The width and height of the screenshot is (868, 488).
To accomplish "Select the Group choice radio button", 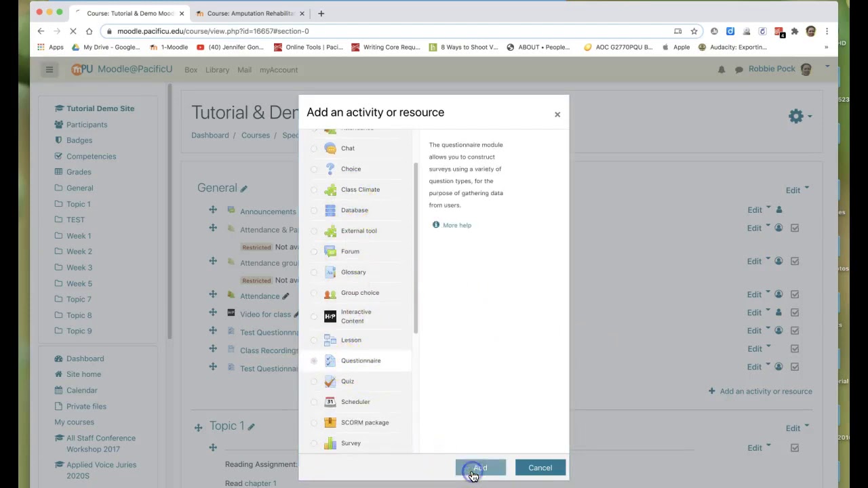I will 314,293.
